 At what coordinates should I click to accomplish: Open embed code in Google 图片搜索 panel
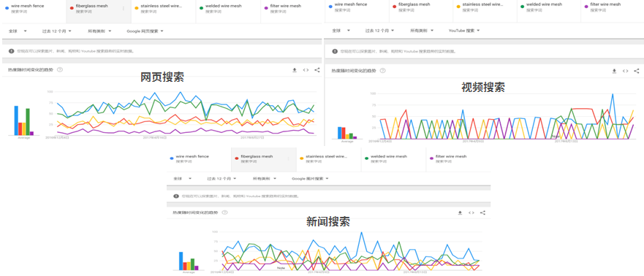click(x=471, y=213)
